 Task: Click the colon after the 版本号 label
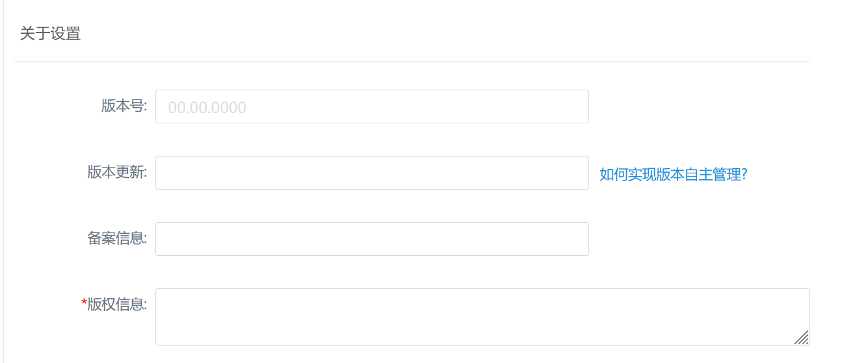146,106
